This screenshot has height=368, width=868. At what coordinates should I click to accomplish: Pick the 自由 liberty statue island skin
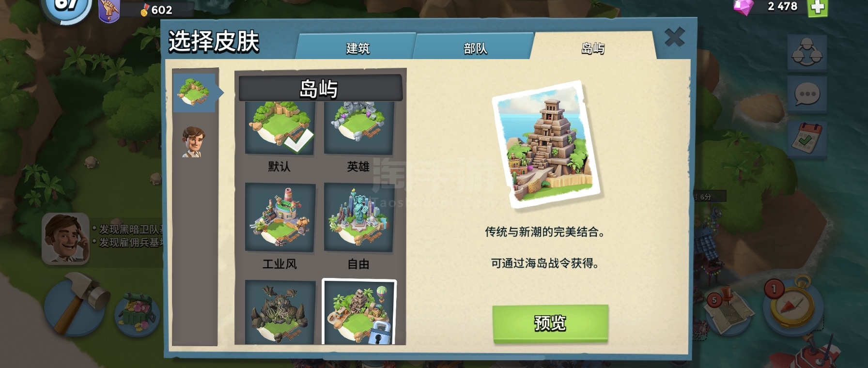pyautogui.click(x=358, y=217)
